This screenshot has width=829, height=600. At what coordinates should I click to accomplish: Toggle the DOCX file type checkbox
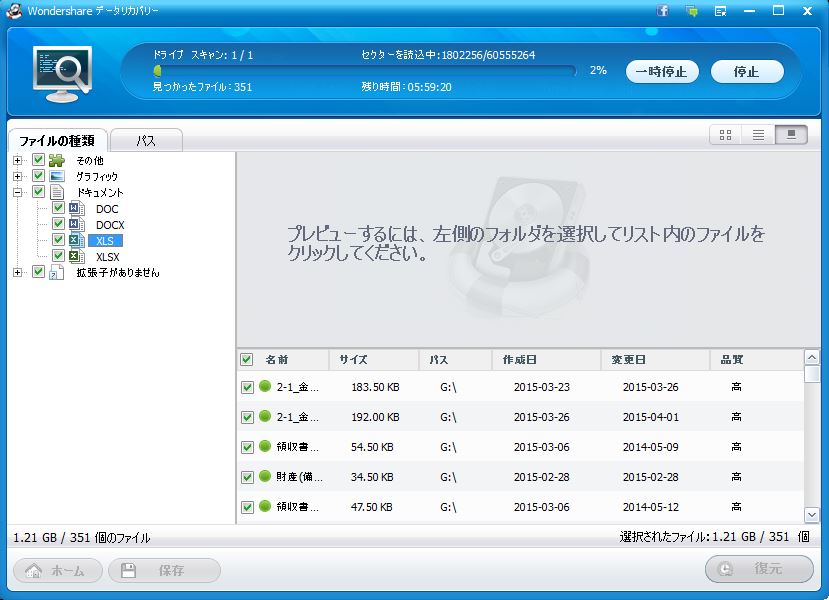[x=58, y=225]
